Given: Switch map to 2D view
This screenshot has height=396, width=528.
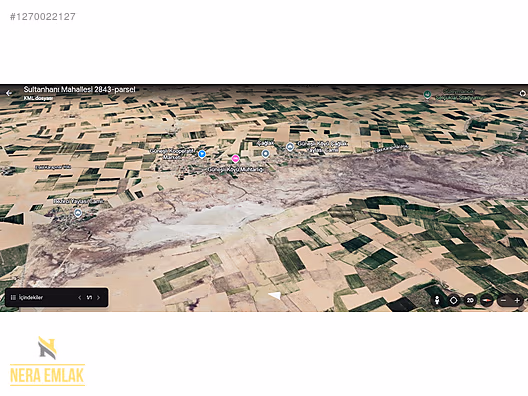Looking at the screenshot, I should (x=470, y=300).
